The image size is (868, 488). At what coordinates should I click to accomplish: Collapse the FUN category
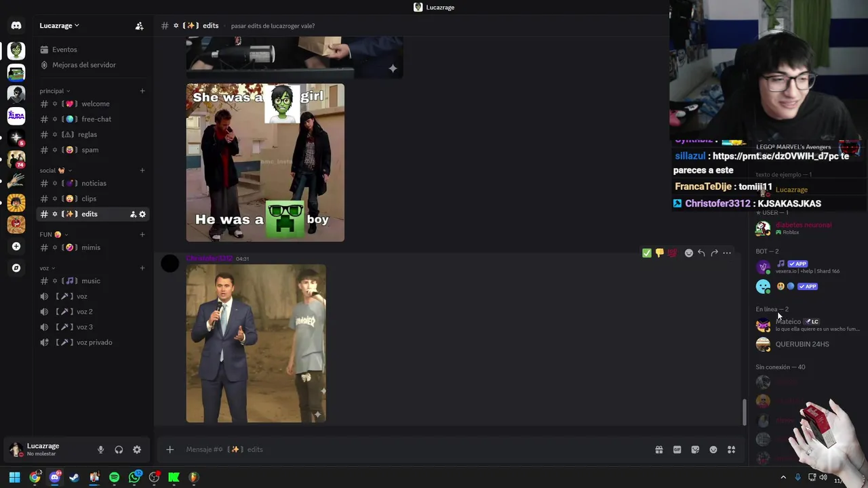point(54,235)
